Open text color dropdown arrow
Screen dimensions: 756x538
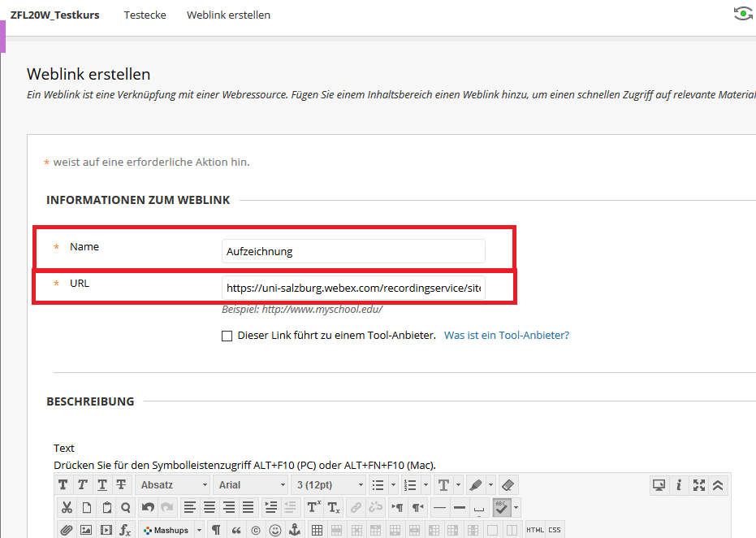[459, 485]
